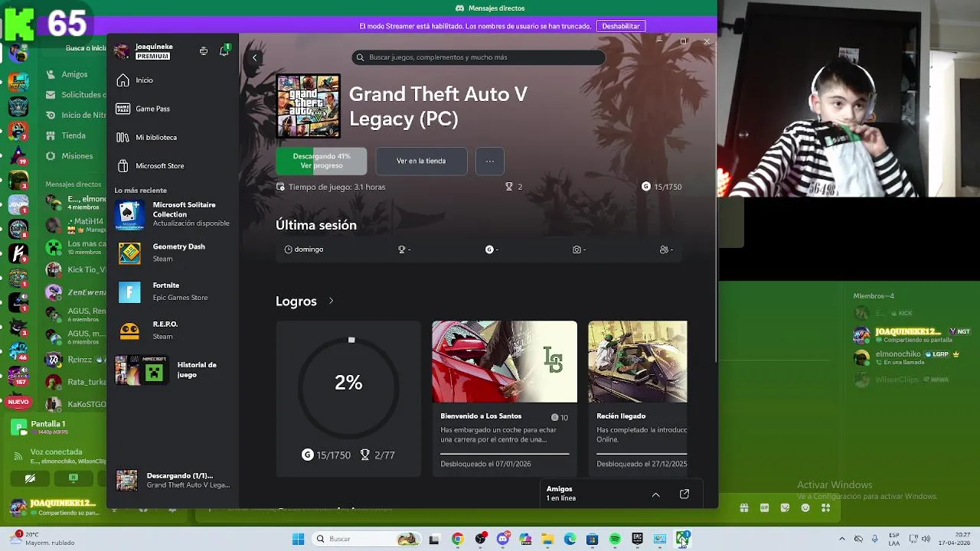Go back using the Xbox back arrow
This screenshot has height=551, width=980.
[x=255, y=57]
